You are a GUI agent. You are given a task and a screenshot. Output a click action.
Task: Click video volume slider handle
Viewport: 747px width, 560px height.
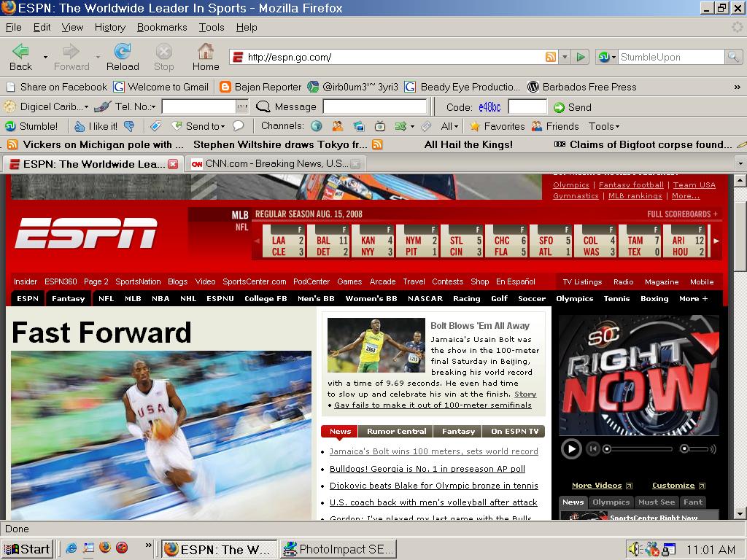[684, 448]
